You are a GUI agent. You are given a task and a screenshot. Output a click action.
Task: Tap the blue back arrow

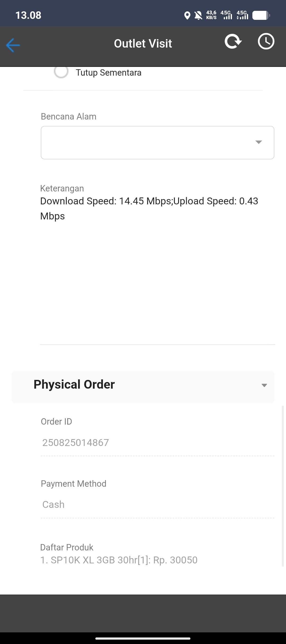[x=13, y=45]
